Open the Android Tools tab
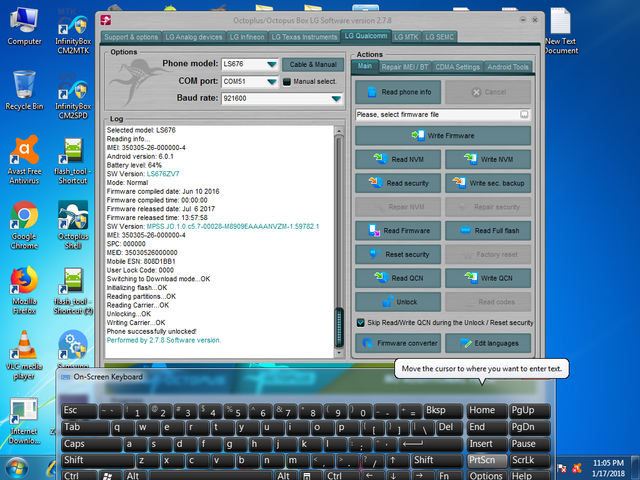Viewport: 640px width, 480px height. (x=508, y=67)
